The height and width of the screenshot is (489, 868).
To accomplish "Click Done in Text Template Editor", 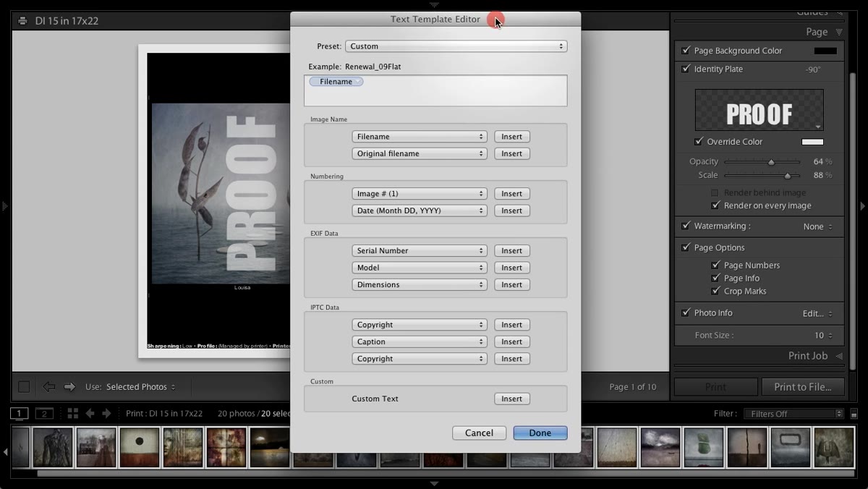I will point(540,433).
